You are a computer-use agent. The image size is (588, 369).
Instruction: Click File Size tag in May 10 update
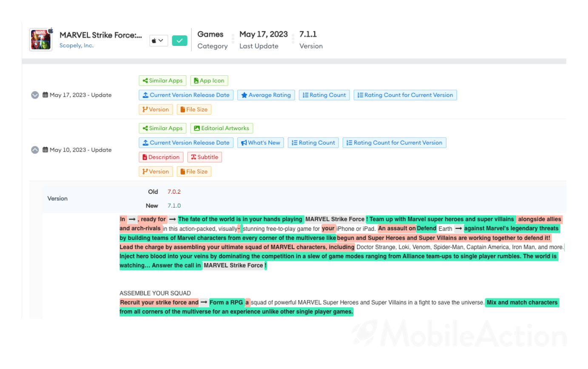click(x=194, y=172)
